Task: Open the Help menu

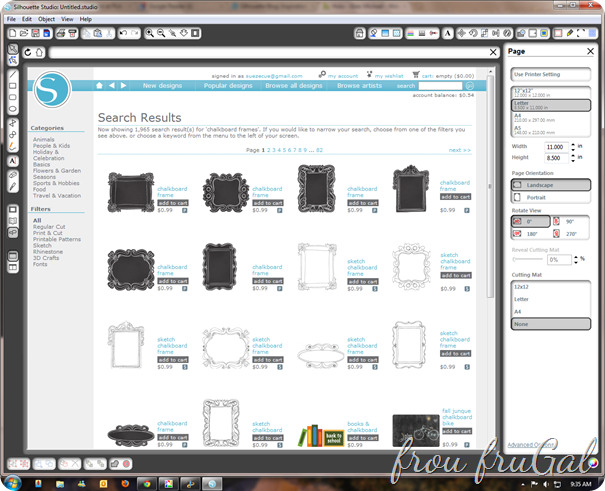Action: pos(86,19)
